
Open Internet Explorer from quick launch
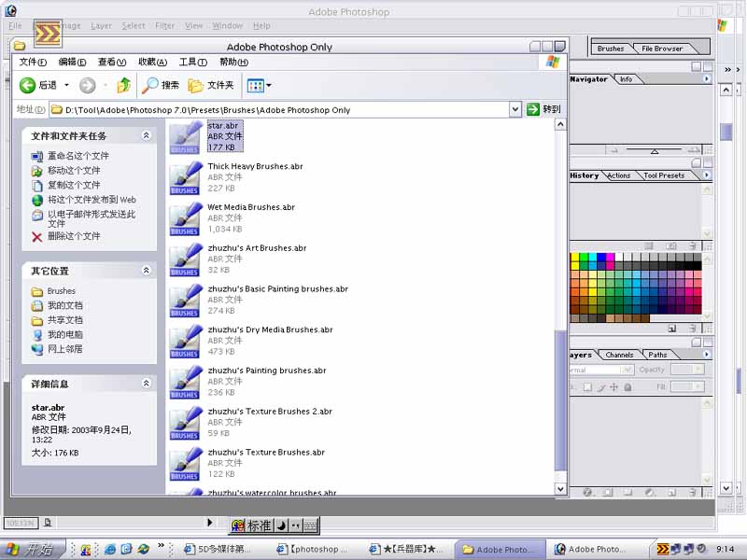(x=110, y=550)
